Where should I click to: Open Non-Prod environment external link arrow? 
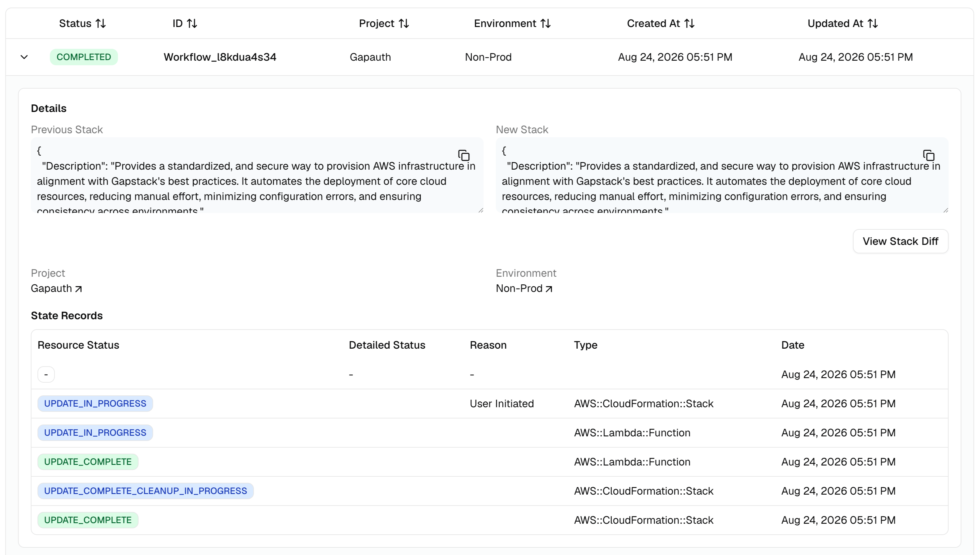(549, 289)
